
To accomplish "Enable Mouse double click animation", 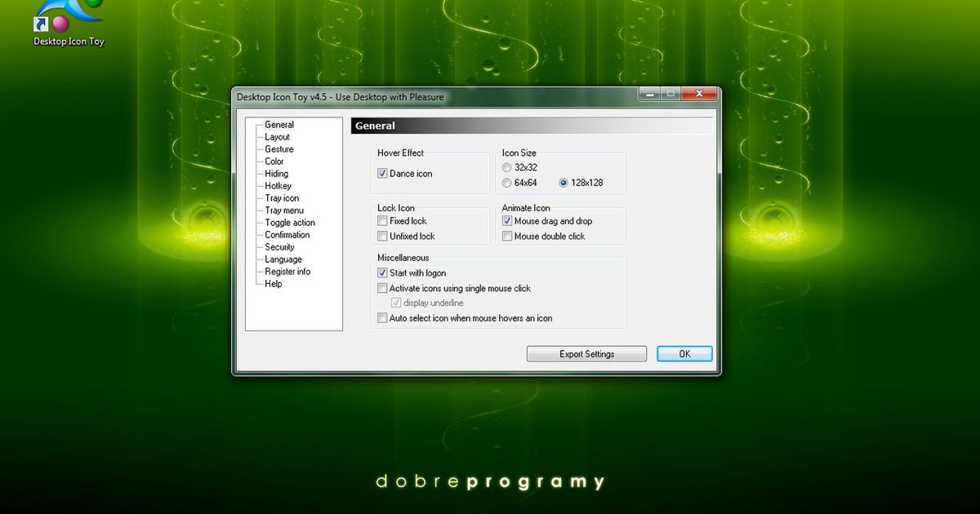I will 507,236.
